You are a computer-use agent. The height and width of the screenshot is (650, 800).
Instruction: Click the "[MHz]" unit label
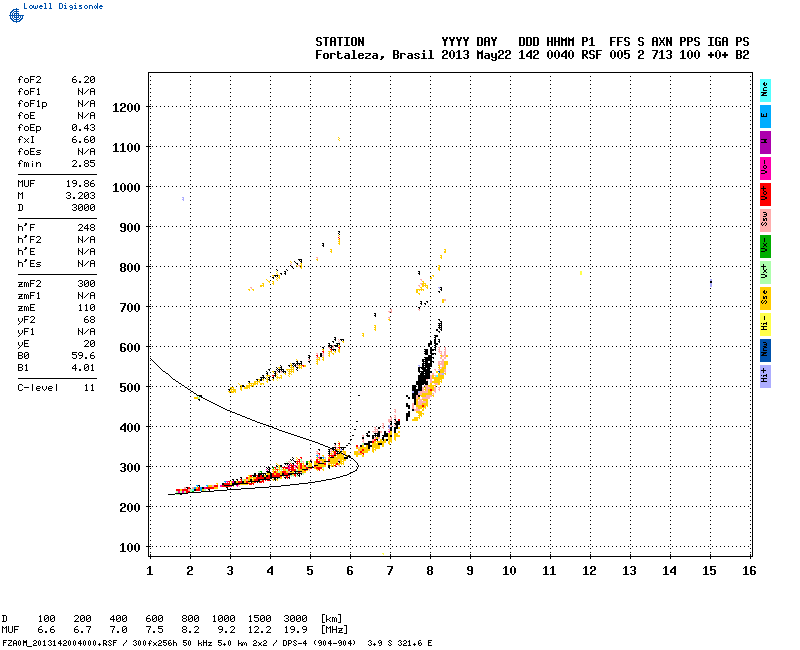click(x=334, y=630)
